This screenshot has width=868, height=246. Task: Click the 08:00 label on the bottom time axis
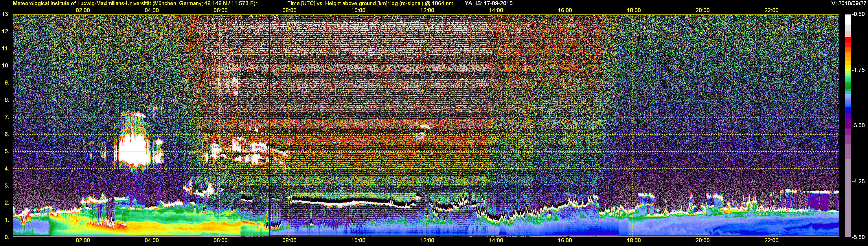coord(289,241)
